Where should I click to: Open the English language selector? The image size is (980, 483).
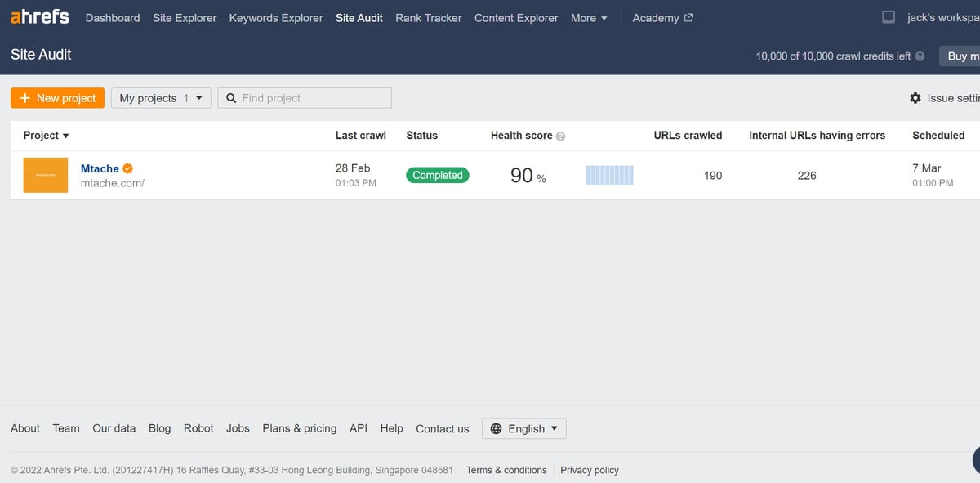523,428
